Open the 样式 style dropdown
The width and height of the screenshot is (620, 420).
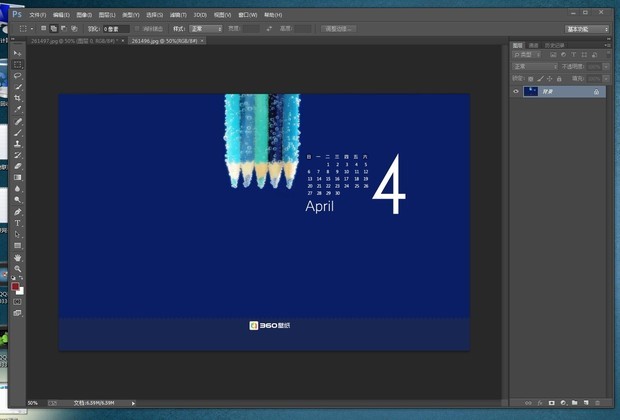(207, 29)
